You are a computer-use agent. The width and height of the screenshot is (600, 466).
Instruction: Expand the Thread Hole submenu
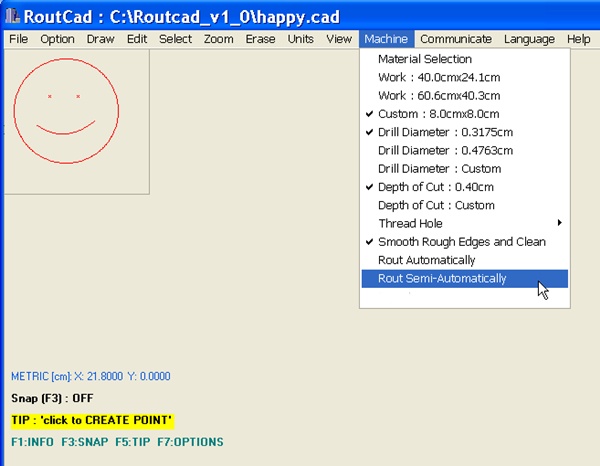[465, 223]
